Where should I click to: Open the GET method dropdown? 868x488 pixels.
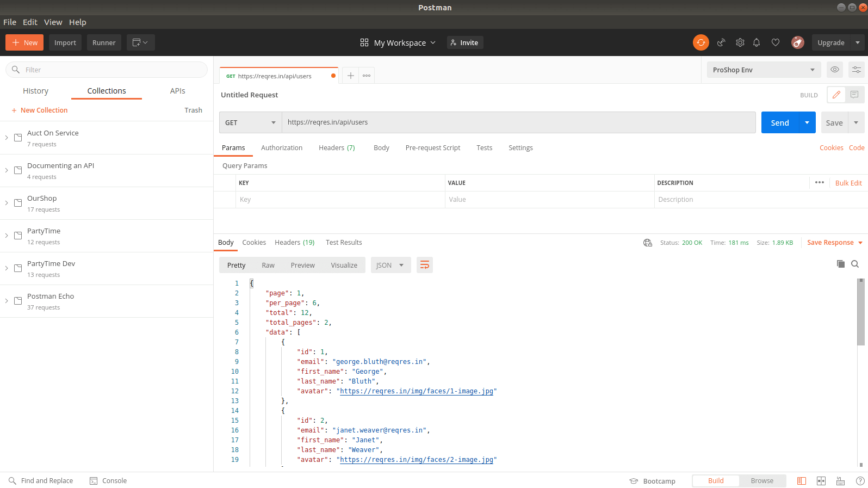pyautogui.click(x=251, y=122)
